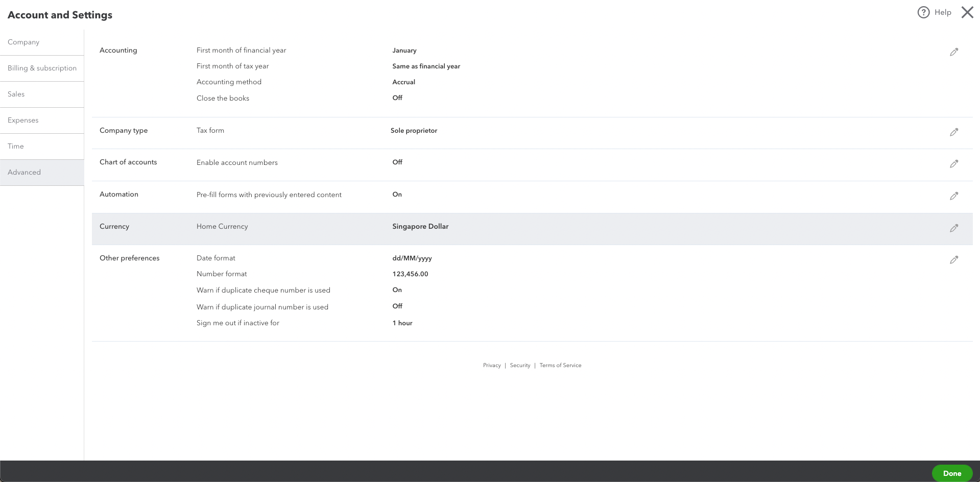Click the pencil icon for Accounting section
Image resolution: width=980 pixels, height=482 pixels.
click(x=953, y=52)
